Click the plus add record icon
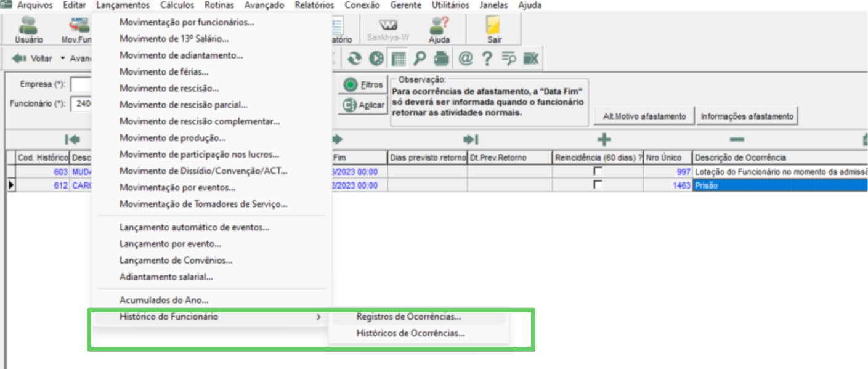Image resolution: width=868 pixels, height=369 pixels. [x=604, y=139]
